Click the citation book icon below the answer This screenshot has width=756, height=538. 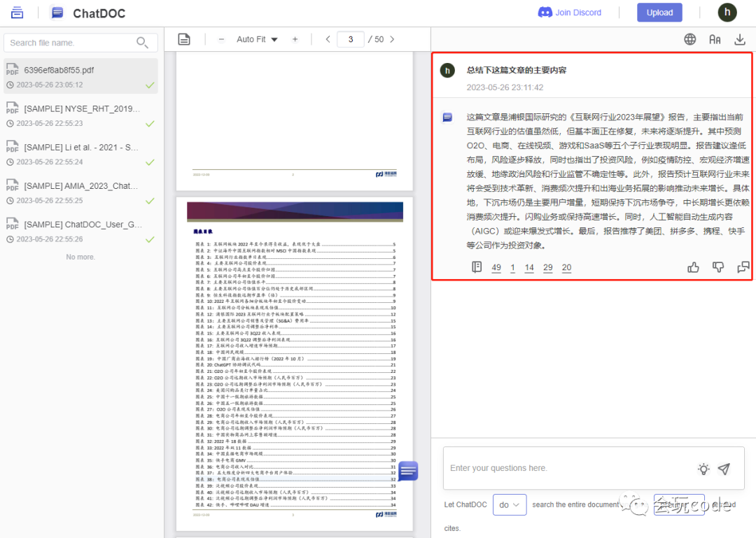[477, 267]
